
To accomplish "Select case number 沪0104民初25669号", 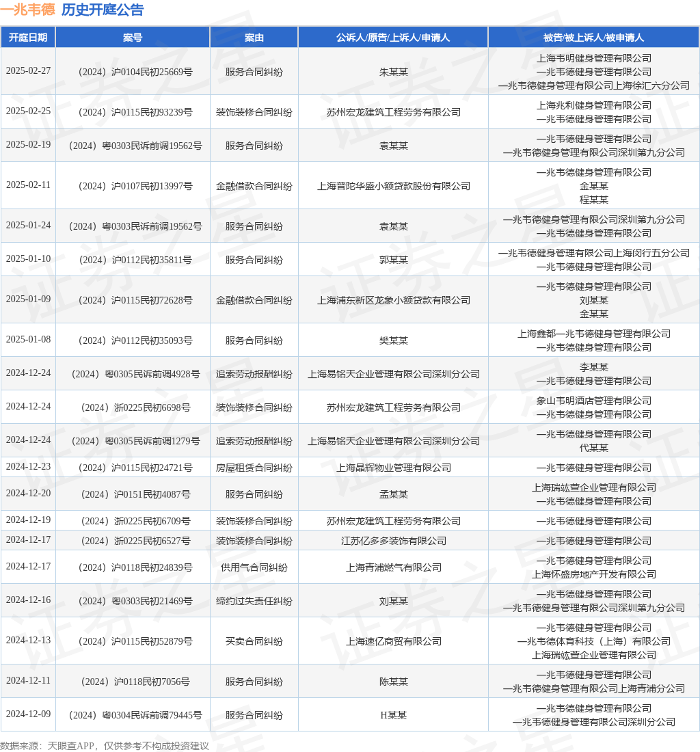I will (x=135, y=72).
